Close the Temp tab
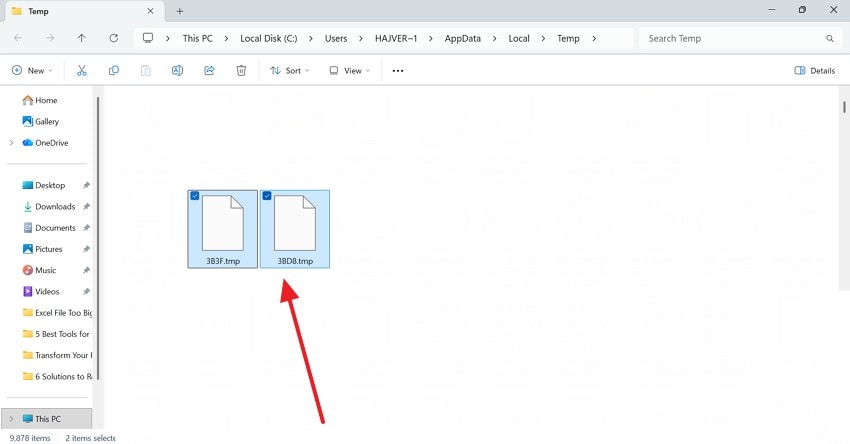Viewport: 850px width, 444px height. (150, 11)
